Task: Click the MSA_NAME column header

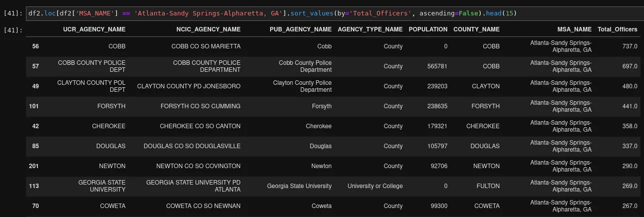Action: pyautogui.click(x=574, y=29)
